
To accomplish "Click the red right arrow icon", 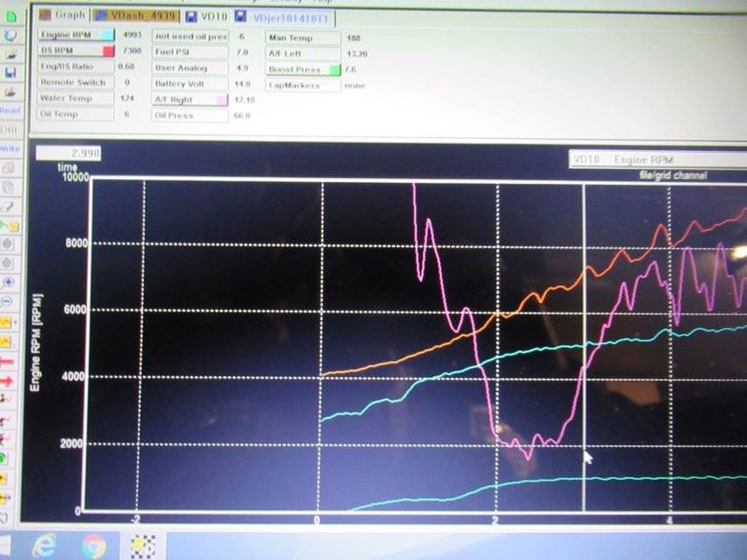I will [9, 381].
